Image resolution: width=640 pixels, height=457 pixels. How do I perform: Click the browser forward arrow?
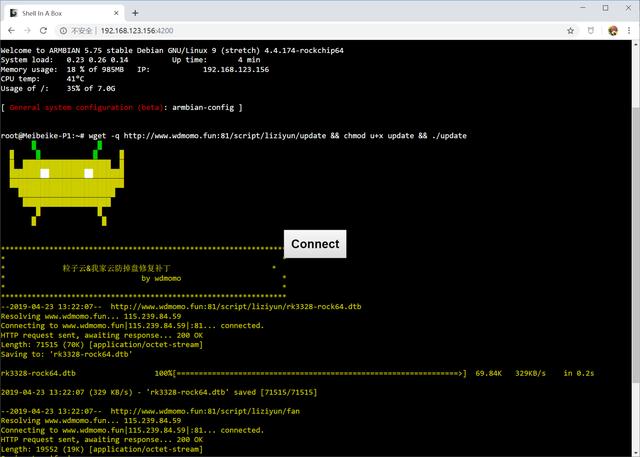point(27,31)
